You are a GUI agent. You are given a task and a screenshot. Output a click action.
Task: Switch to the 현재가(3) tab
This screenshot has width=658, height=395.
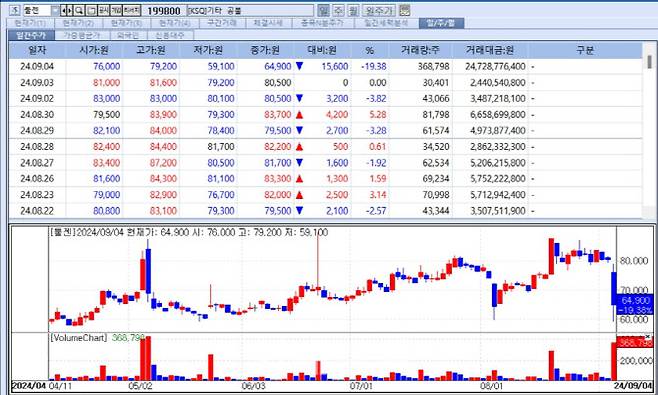click(126, 23)
